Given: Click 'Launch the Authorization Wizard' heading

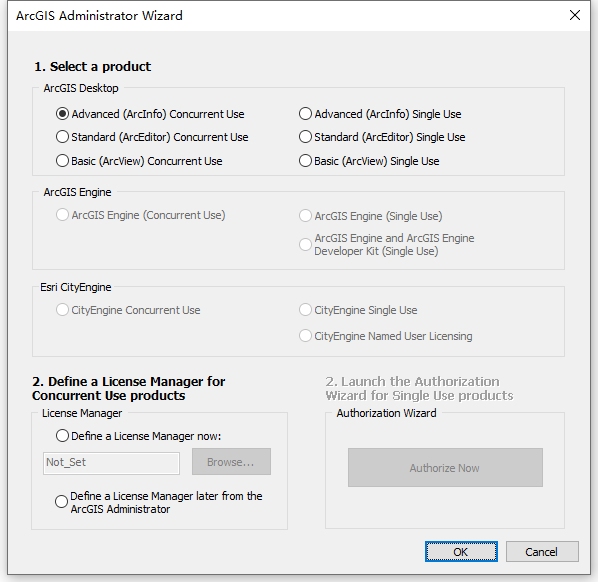Looking at the screenshot, I should pyautogui.click(x=419, y=388).
